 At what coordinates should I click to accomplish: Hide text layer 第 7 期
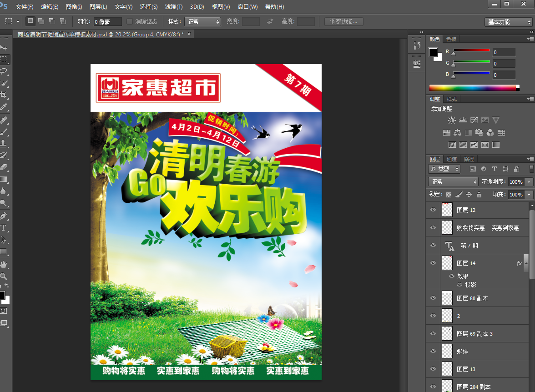433,245
